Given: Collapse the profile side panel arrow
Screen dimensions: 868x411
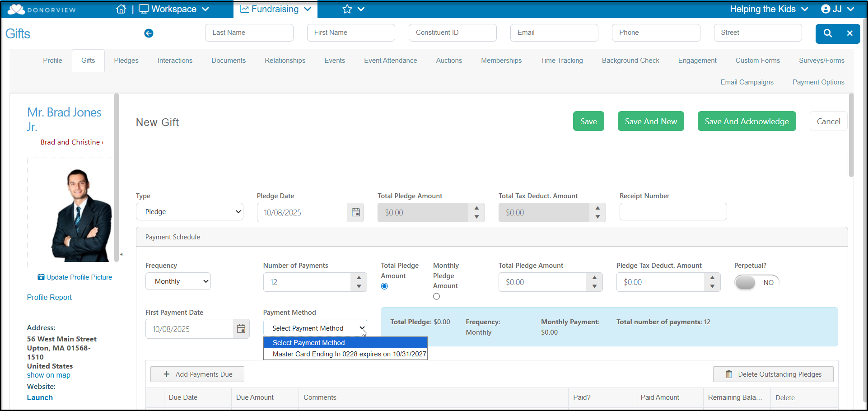Looking at the screenshot, I should (121, 254).
